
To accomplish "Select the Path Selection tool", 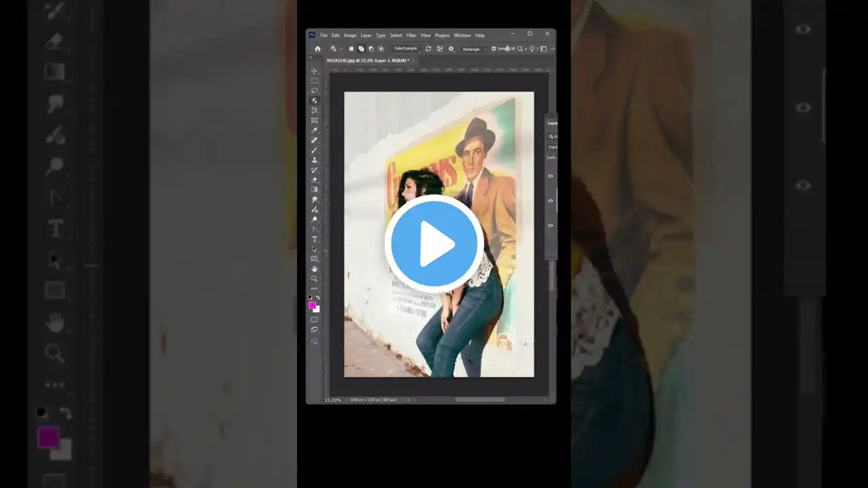I will (314, 249).
